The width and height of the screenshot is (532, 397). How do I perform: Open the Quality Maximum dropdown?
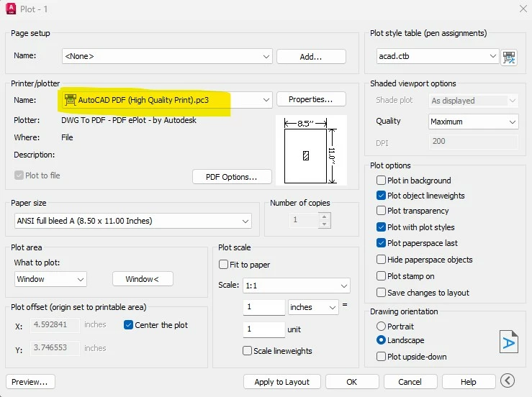click(473, 122)
